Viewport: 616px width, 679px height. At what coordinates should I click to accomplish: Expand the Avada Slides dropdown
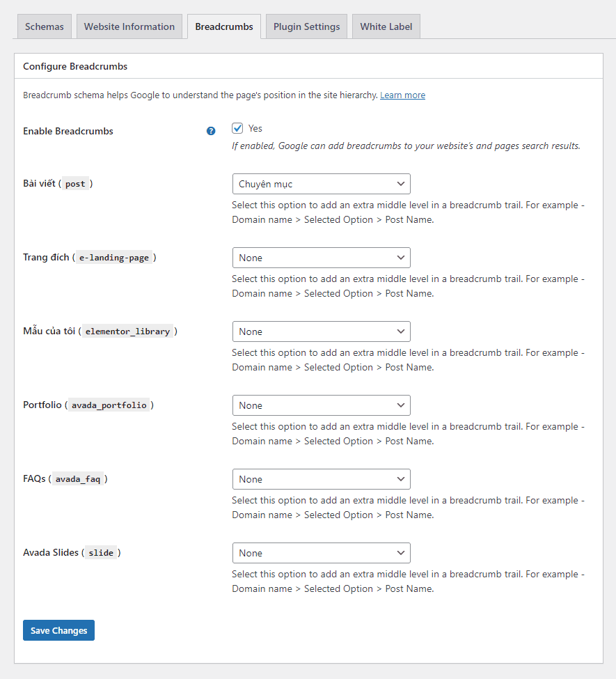321,553
